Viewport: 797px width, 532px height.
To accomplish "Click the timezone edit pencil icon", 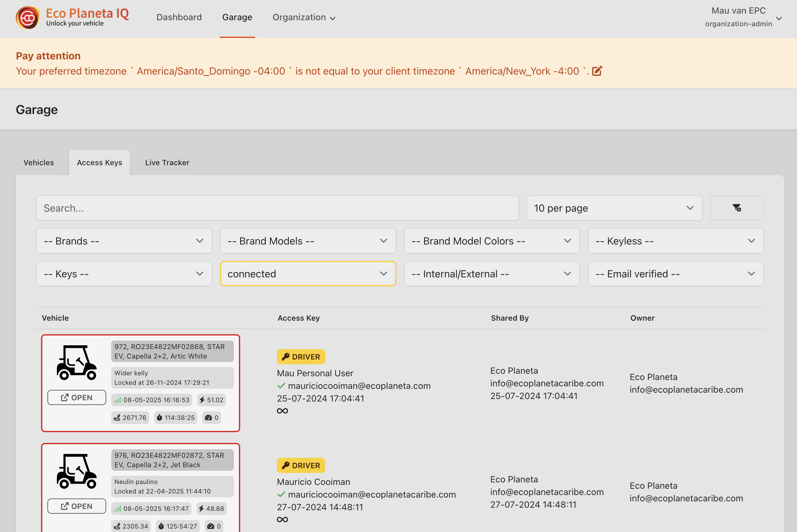I will (x=597, y=71).
